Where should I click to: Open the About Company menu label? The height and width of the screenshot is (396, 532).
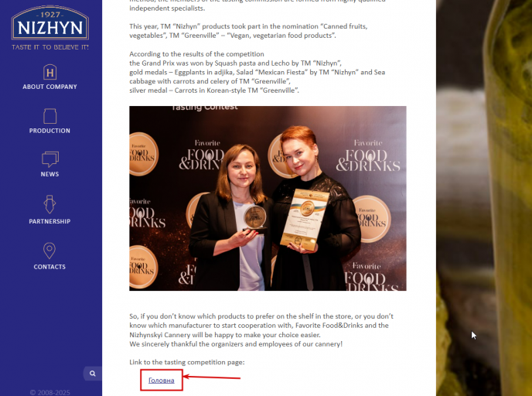(x=49, y=87)
